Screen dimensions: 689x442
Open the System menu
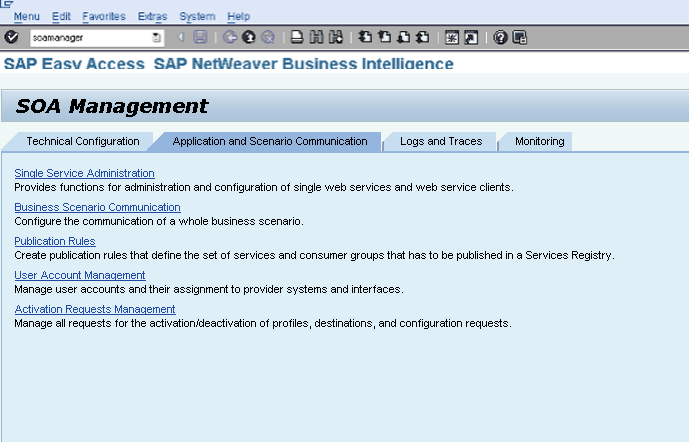click(x=197, y=16)
